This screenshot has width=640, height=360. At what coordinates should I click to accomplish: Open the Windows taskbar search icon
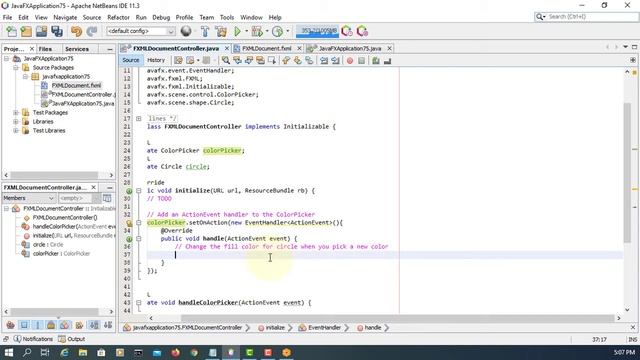click(27, 352)
